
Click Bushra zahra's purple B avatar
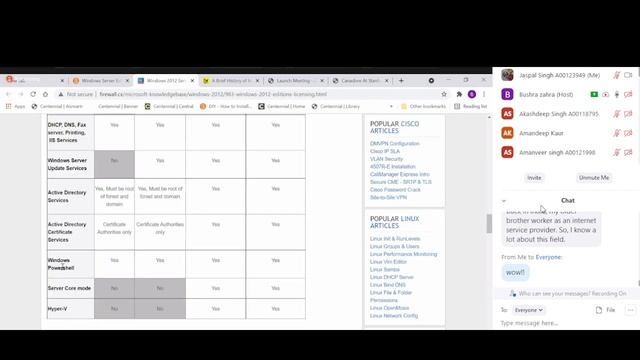(x=507, y=94)
